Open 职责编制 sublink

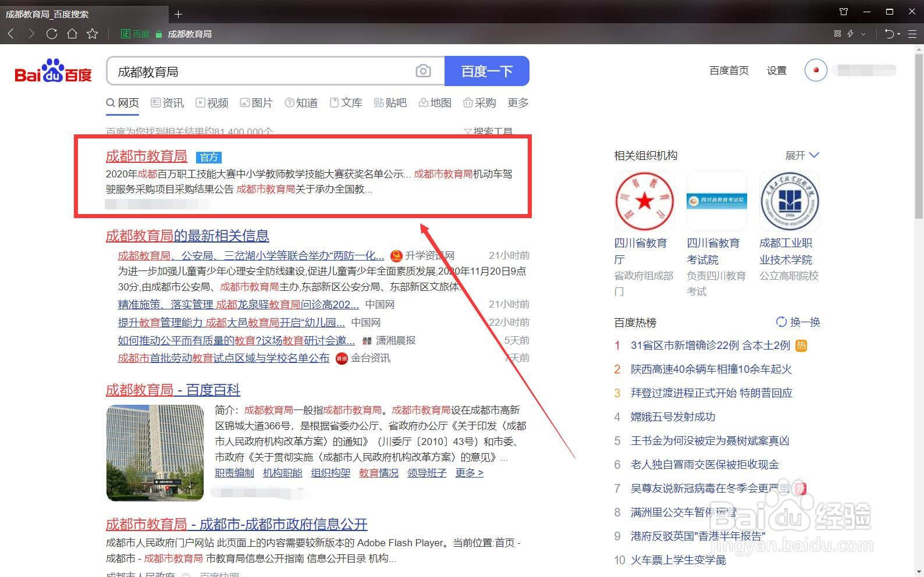[x=234, y=473]
